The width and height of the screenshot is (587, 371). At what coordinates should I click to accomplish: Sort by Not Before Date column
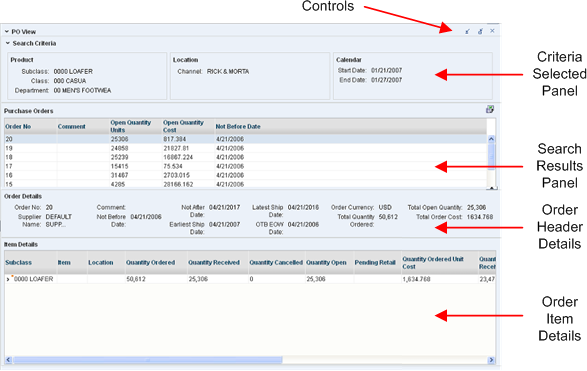[238, 127]
